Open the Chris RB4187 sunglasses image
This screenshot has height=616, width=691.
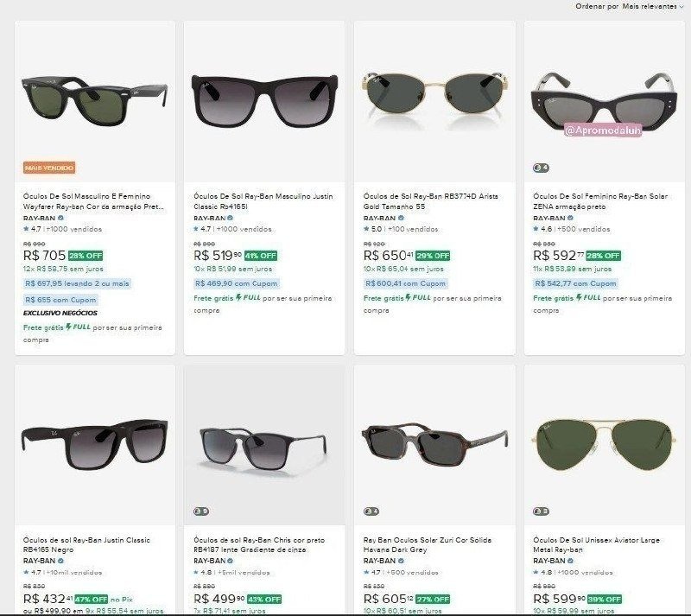tap(264, 445)
